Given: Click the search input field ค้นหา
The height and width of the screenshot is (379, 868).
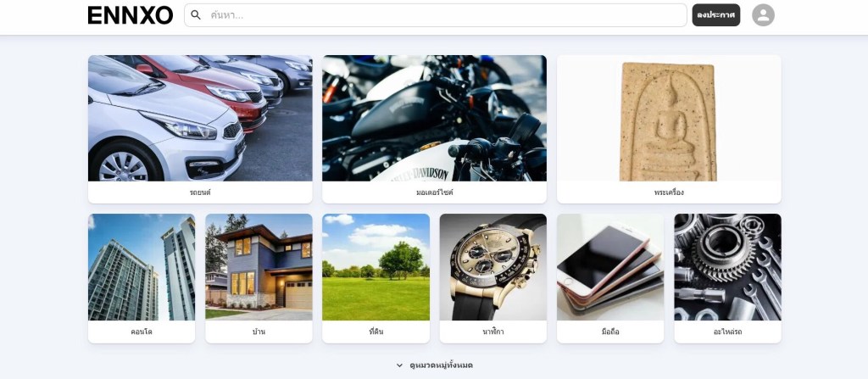Looking at the screenshot, I should (x=435, y=15).
